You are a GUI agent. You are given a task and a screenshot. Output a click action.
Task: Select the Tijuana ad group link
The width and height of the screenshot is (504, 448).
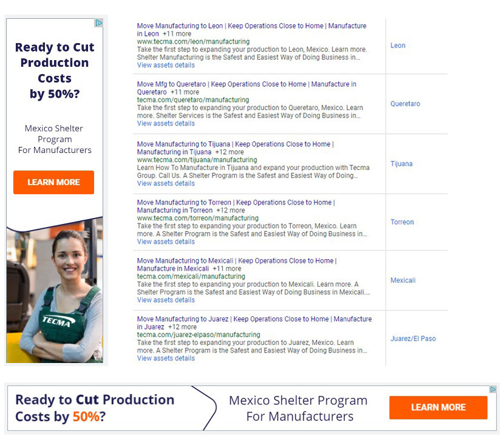click(x=401, y=164)
